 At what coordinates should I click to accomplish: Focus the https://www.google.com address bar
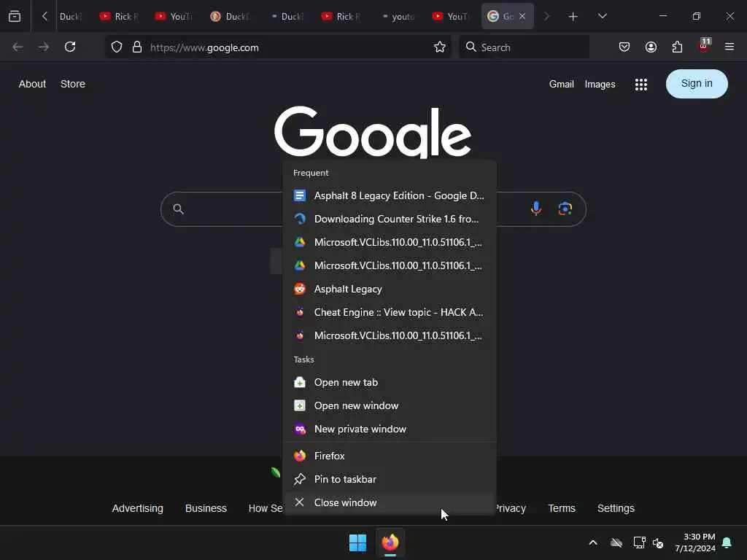278,47
